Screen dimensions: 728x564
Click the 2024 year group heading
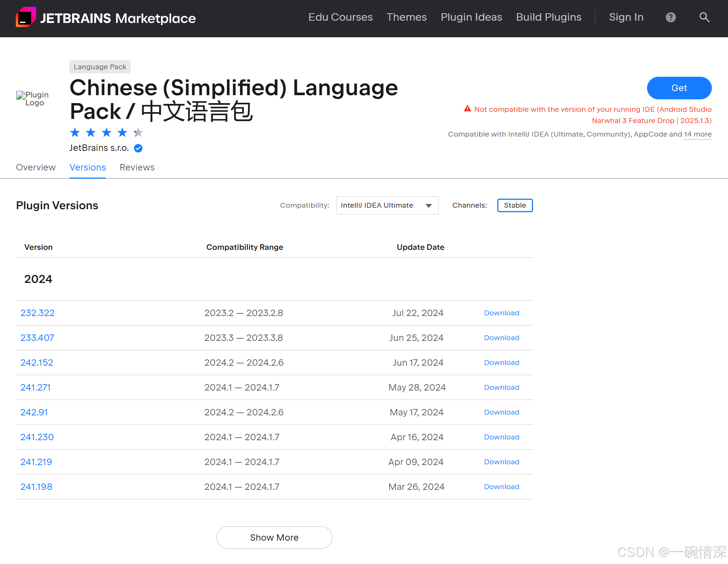click(38, 279)
